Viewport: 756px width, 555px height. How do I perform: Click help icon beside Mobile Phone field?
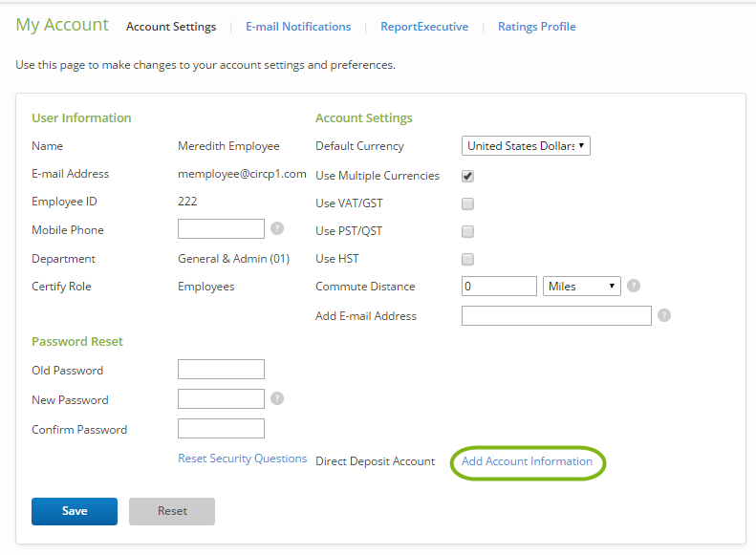(277, 228)
